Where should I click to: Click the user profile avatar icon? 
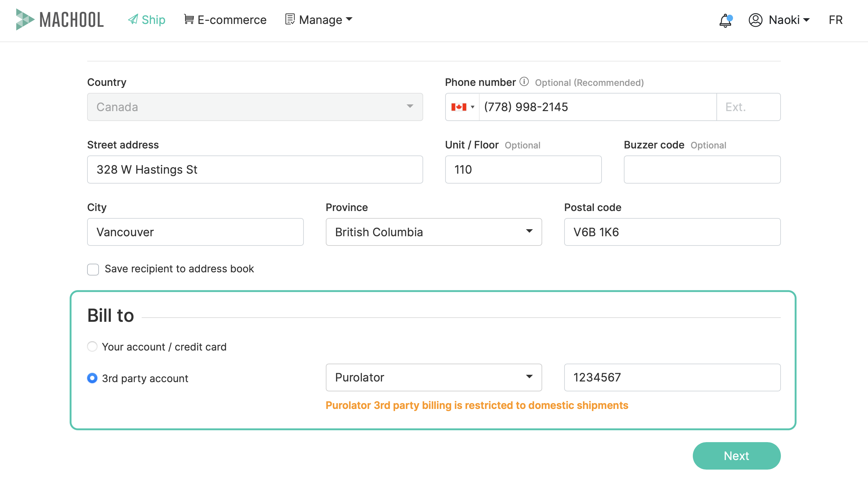click(756, 20)
